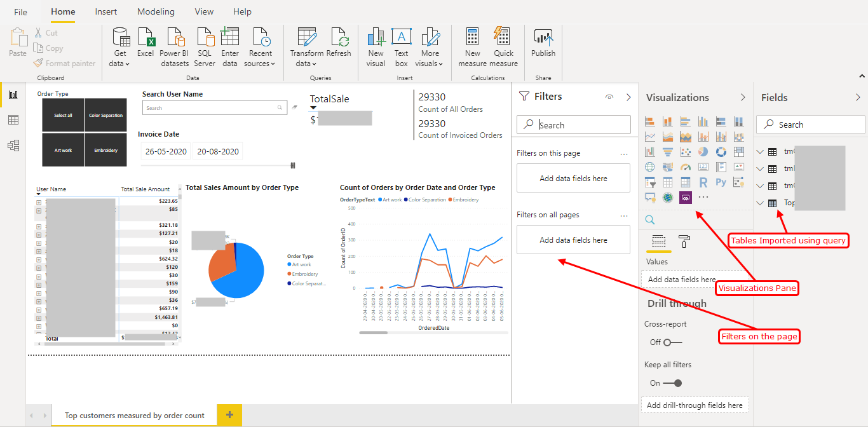Add a new report page

[x=229, y=415]
